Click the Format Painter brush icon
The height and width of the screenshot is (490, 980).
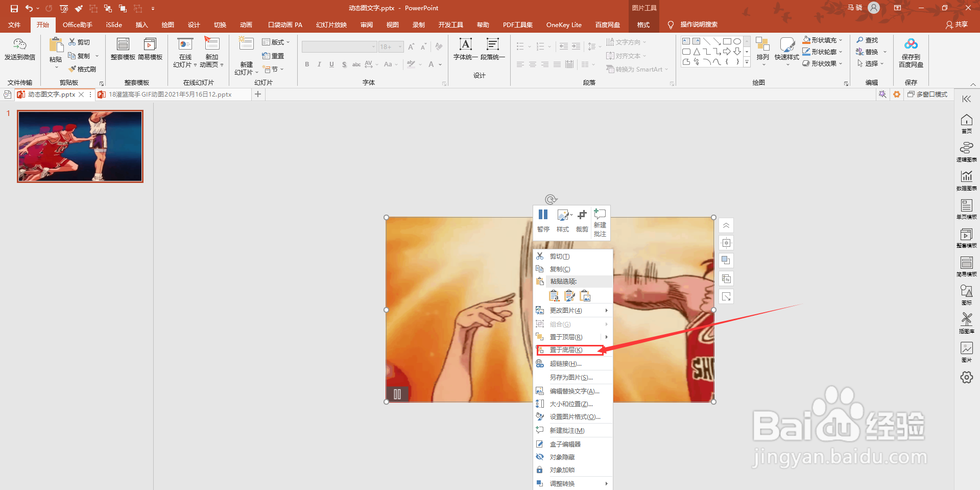coord(72,69)
